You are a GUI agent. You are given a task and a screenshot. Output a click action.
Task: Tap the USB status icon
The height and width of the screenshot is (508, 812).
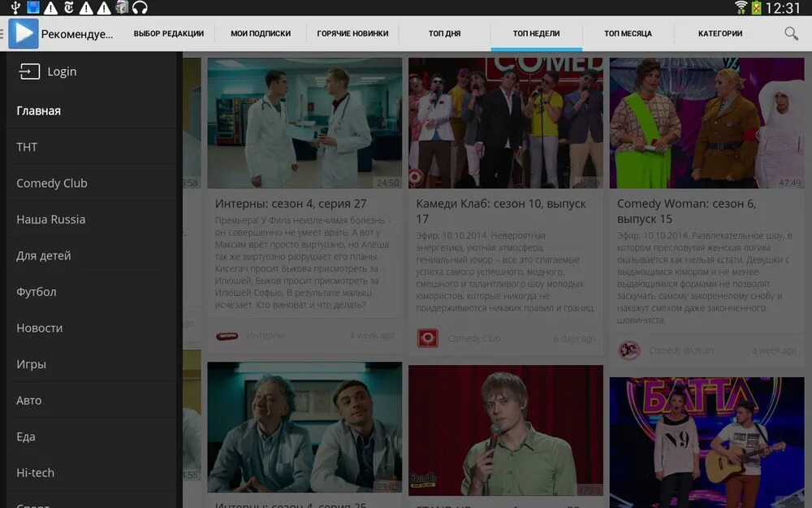coord(15,7)
